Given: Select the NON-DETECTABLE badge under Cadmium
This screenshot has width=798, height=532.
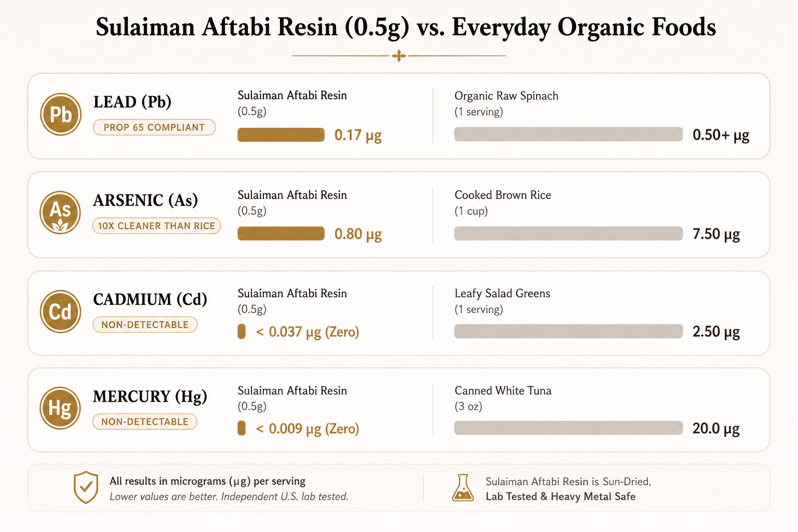Looking at the screenshot, I should pyautogui.click(x=145, y=325).
